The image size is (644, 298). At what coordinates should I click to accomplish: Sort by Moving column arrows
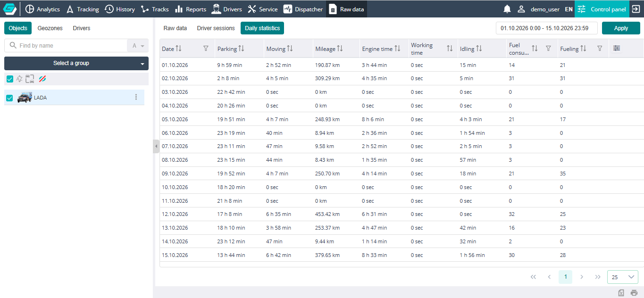click(x=290, y=49)
